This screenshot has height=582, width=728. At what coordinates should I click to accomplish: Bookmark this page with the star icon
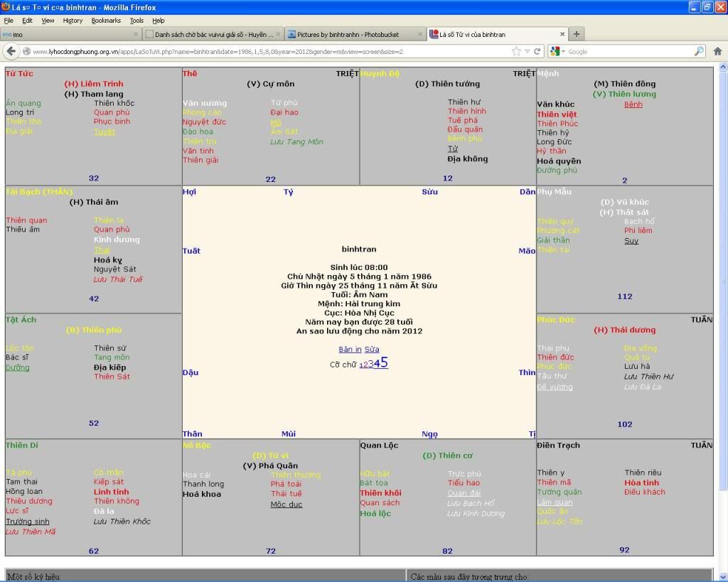(x=516, y=51)
